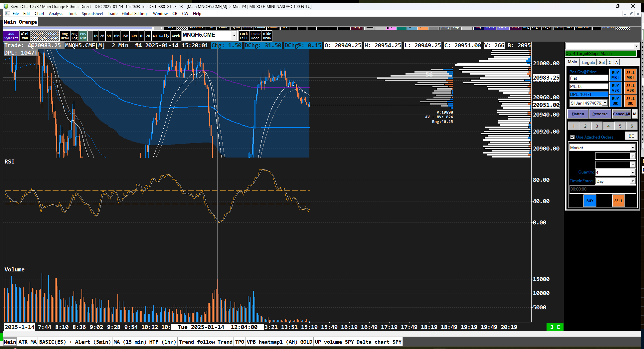644x349 pixels.
Task: Open the Alrt Man alert manager button
Action: (25, 36)
